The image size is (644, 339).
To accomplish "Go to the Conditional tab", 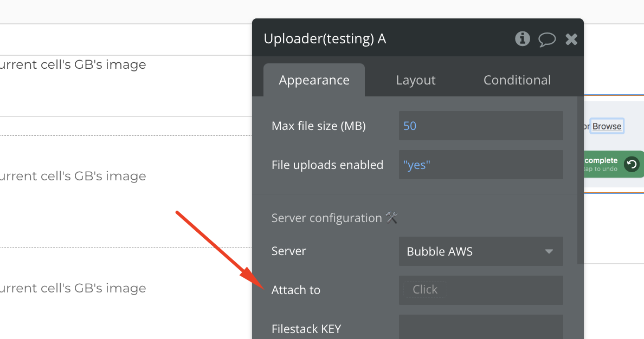I will point(517,80).
